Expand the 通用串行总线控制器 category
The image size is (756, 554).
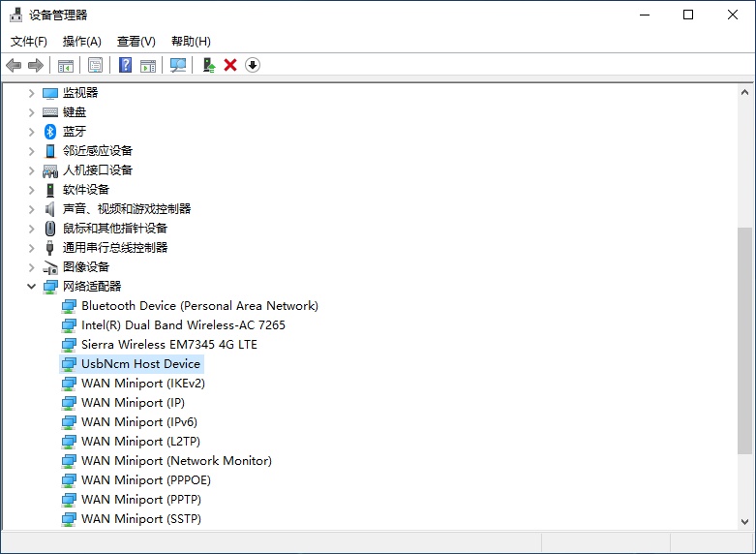tap(31, 248)
